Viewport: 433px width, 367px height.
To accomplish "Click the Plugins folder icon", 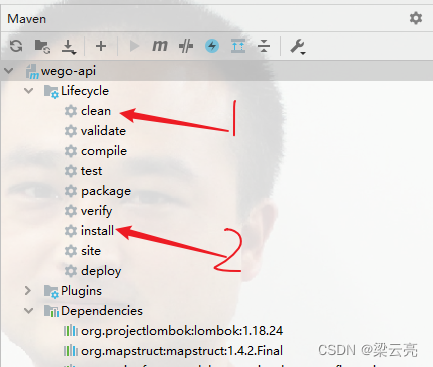I will tap(51, 291).
